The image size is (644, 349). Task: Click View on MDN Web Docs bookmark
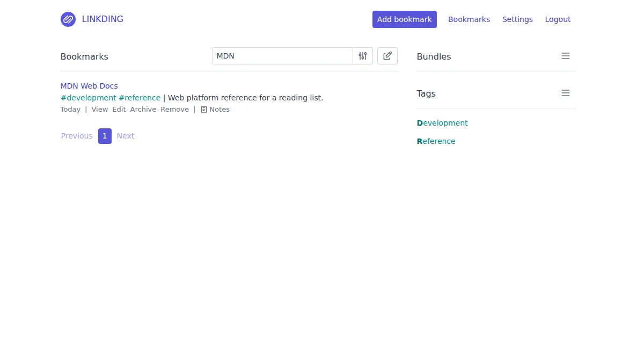click(x=100, y=110)
